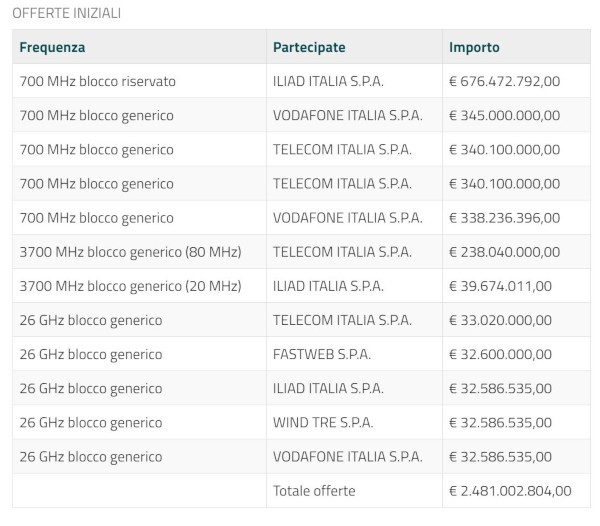
Task: Click 3700 MHz blocco generico (20 MHz)
Action: [130, 286]
